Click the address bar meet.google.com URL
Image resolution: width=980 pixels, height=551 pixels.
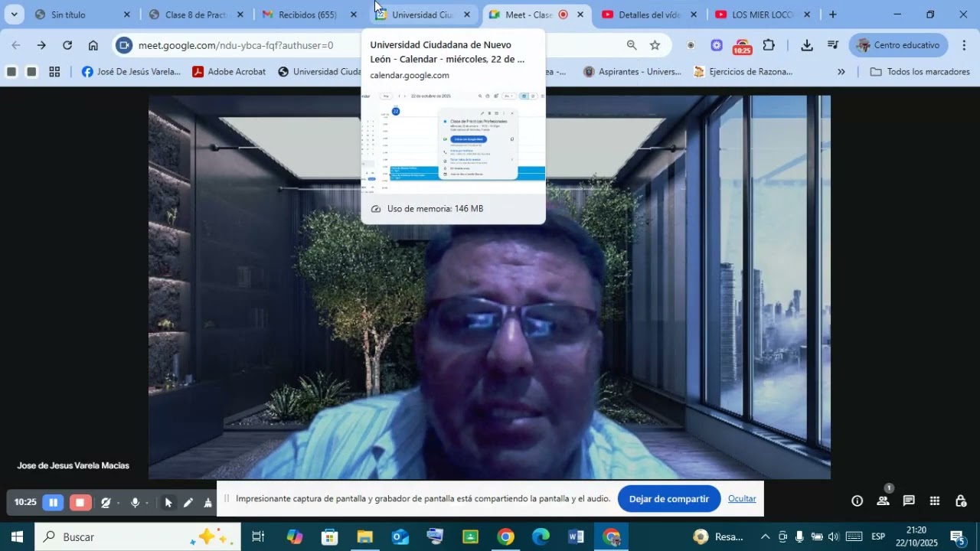pos(236,45)
